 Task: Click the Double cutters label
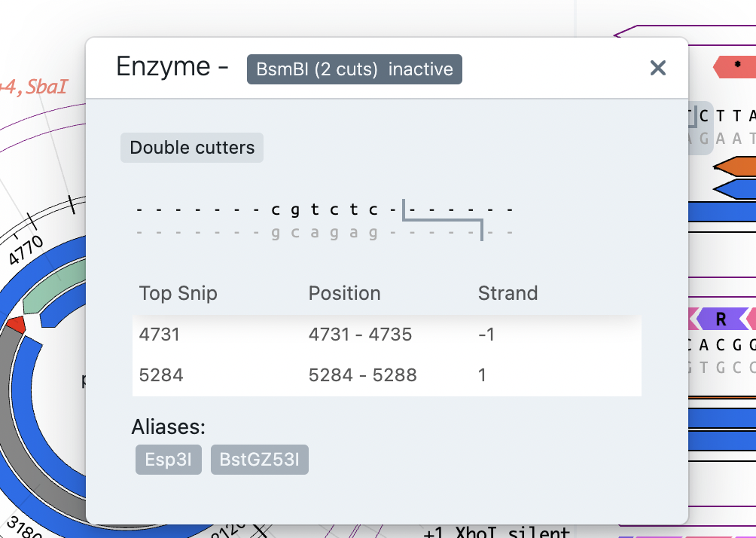191,148
